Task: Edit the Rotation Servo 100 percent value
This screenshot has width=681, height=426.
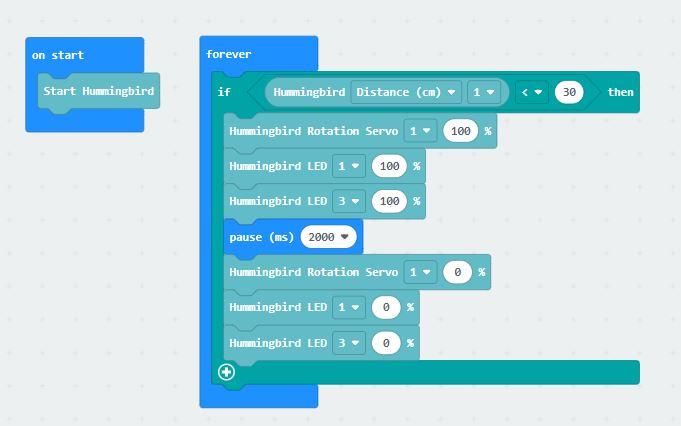Action: click(461, 131)
